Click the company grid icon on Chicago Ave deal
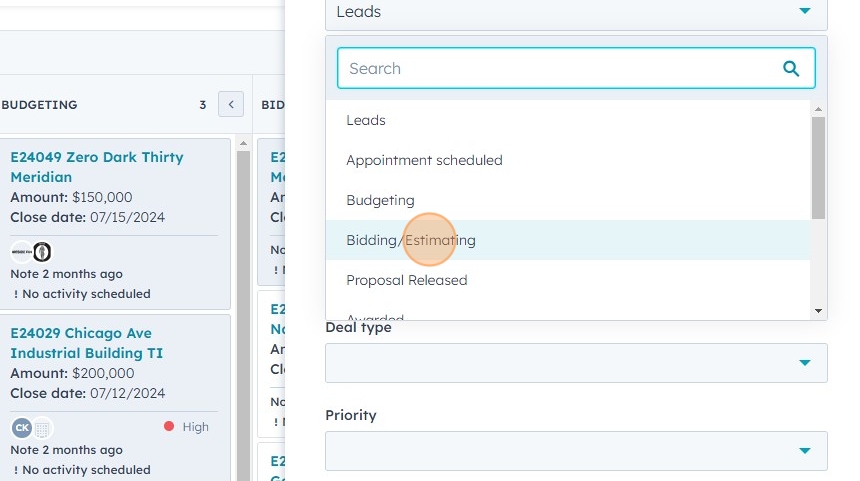The width and height of the screenshot is (860, 481). (42, 428)
